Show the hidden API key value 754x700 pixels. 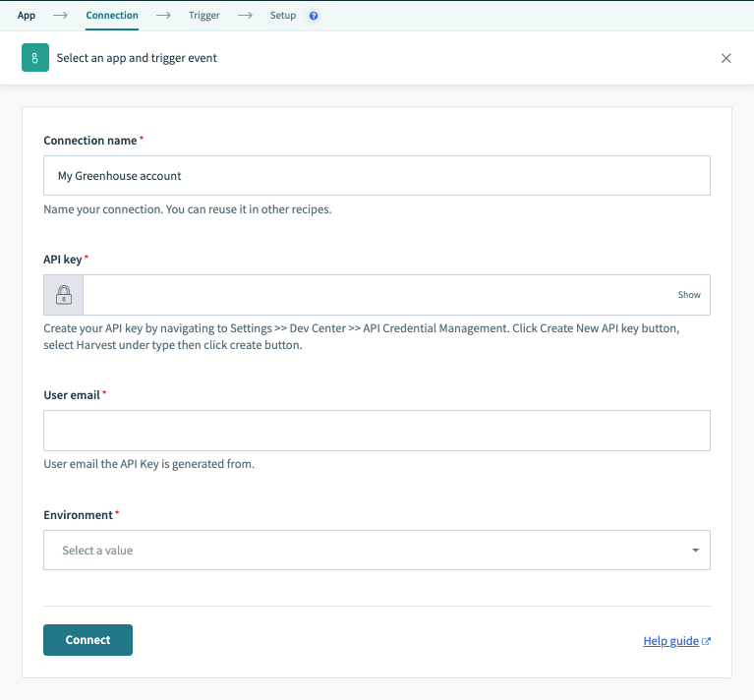688,295
